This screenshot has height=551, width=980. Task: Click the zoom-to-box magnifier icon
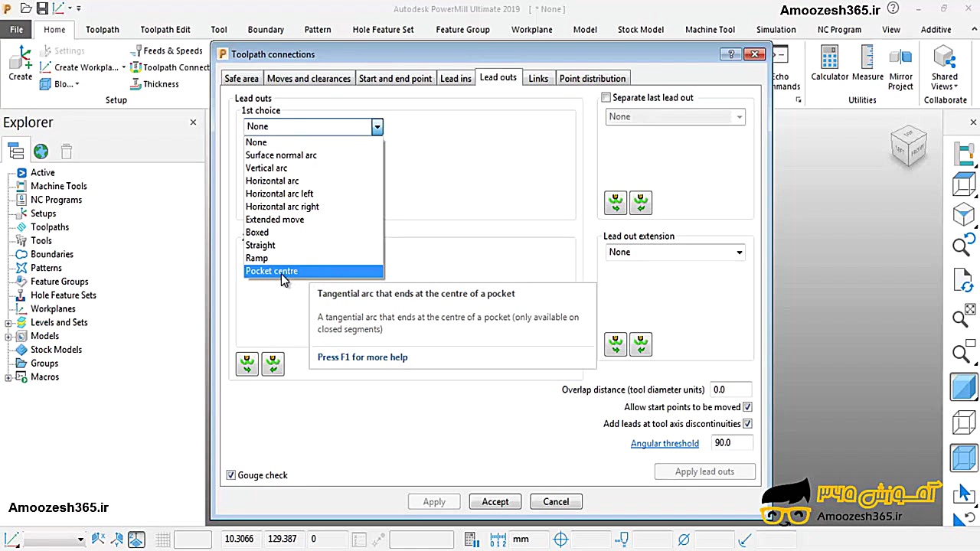[963, 354]
